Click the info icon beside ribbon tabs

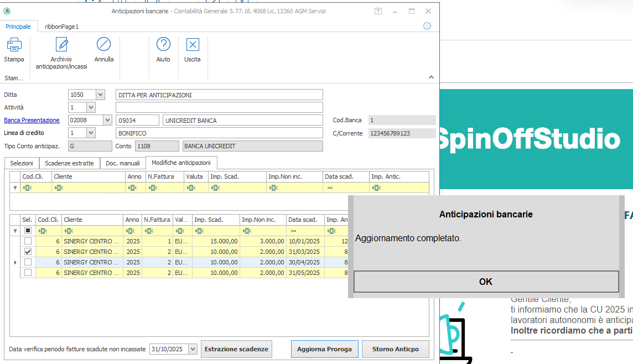[427, 26]
